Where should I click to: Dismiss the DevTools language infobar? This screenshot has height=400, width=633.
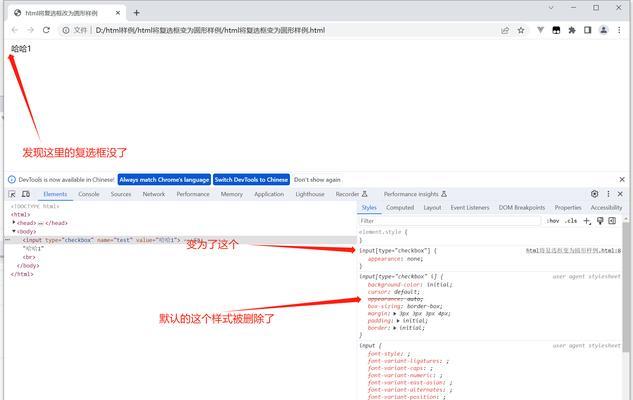click(x=622, y=179)
